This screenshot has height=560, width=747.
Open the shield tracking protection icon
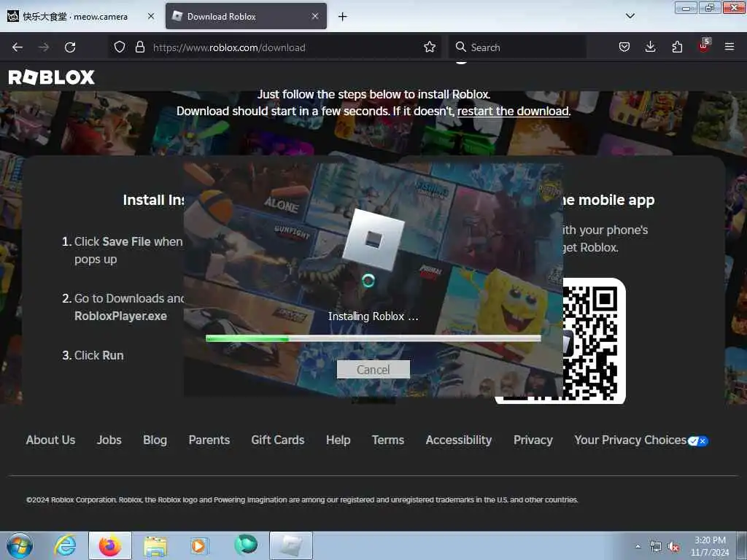click(120, 47)
